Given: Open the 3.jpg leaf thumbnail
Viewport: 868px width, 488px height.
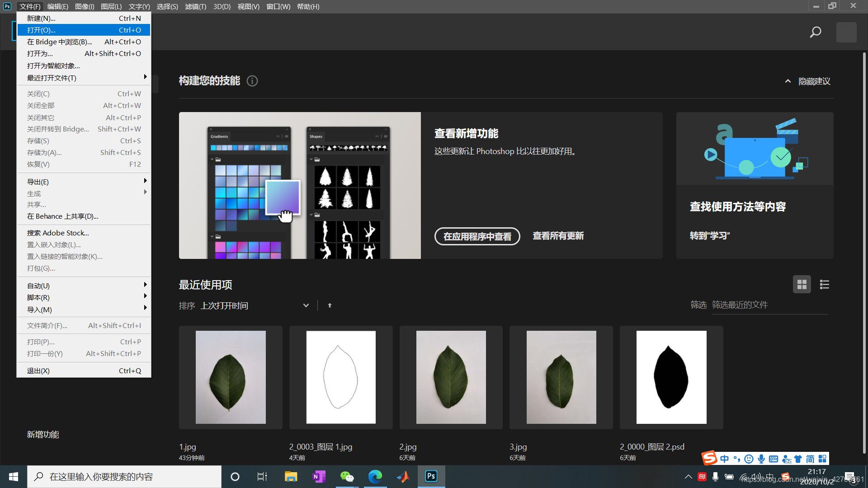Looking at the screenshot, I should pos(561,377).
